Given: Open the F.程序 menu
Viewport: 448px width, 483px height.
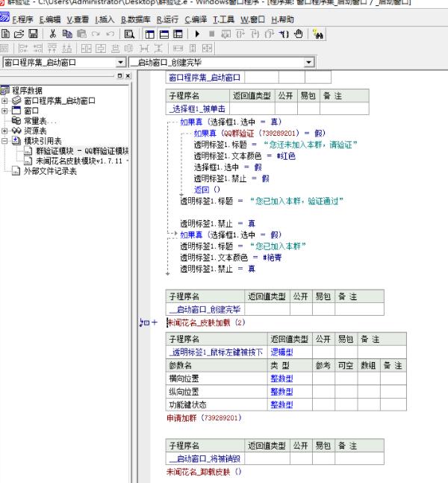Looking at the screenshot, I should click(23, 19).
